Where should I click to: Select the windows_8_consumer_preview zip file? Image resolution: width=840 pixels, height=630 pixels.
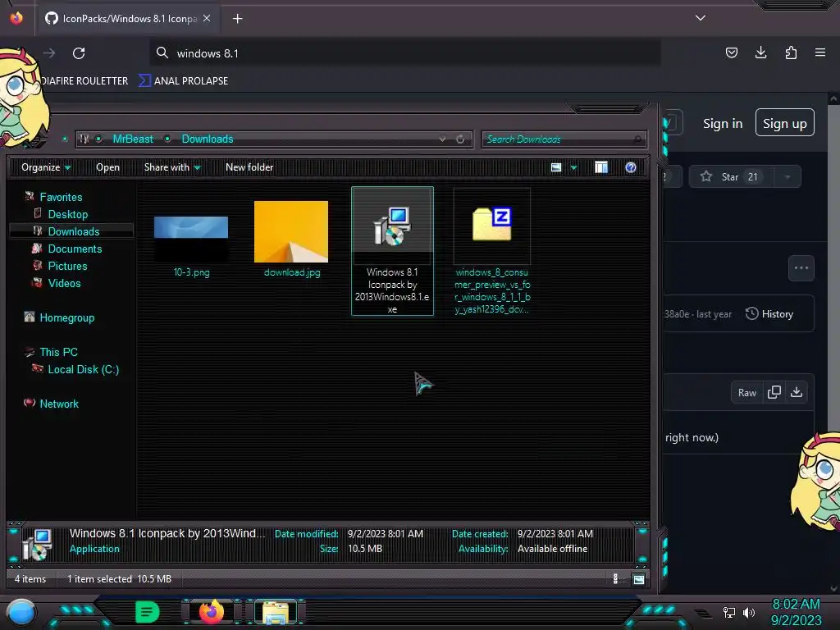(492, 251)
